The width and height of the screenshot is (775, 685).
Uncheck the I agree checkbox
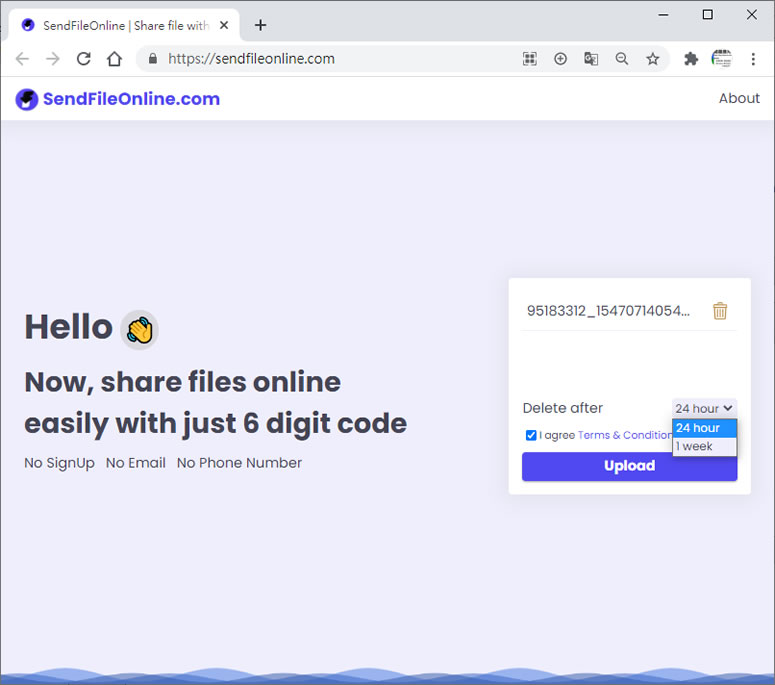pyautogui.click(x=531, y=435)
